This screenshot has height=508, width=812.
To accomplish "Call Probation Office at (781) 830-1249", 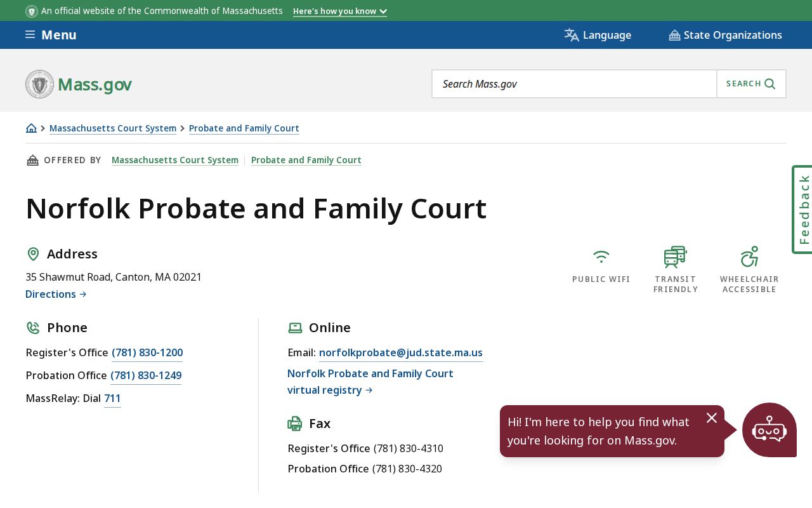I will click(x=146, y=375).
